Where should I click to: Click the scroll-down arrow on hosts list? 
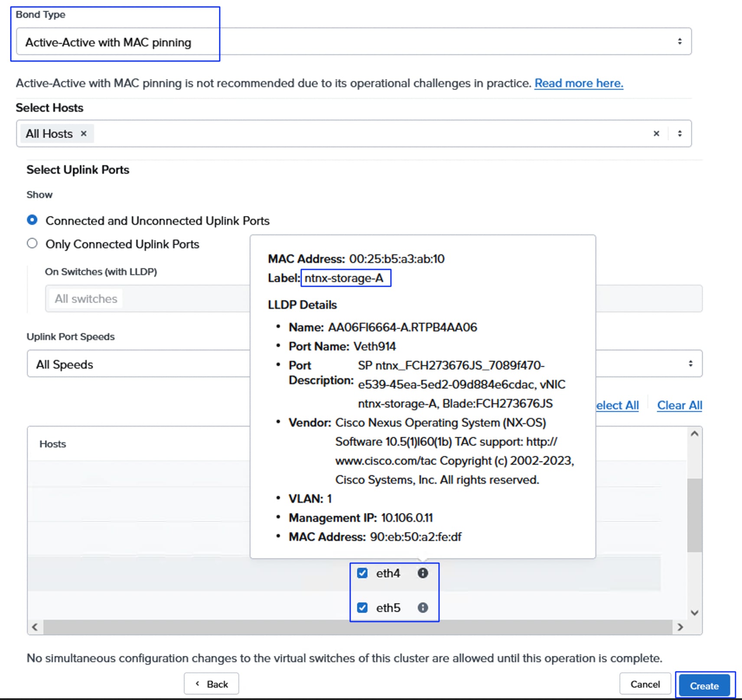click(x=694, y=613)
